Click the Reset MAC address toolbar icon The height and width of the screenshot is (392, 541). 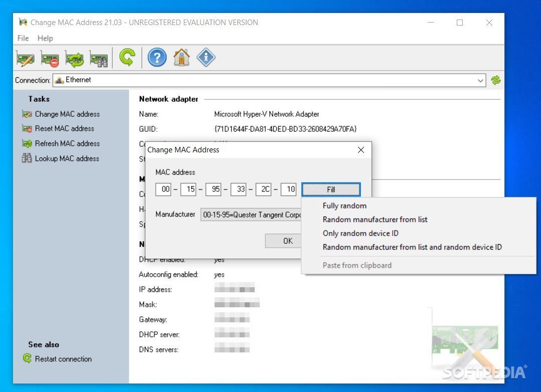tap(50, 58)
